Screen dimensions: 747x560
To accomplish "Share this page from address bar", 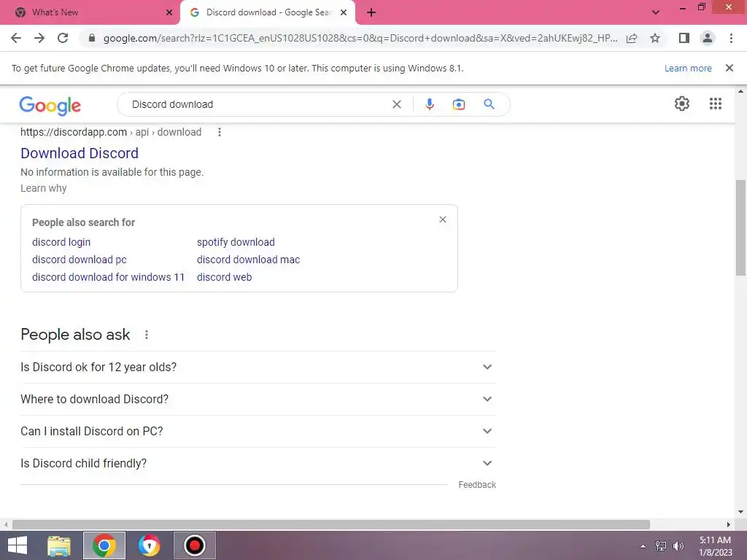I will point(632,38).
